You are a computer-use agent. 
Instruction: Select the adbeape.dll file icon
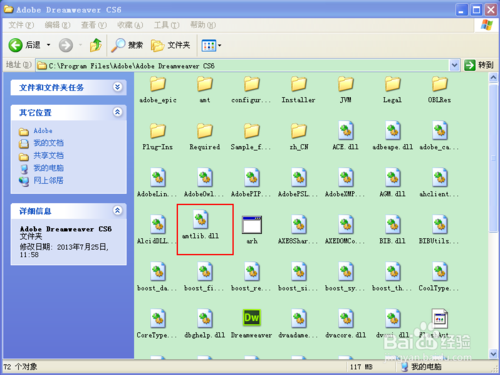[393, 130]
